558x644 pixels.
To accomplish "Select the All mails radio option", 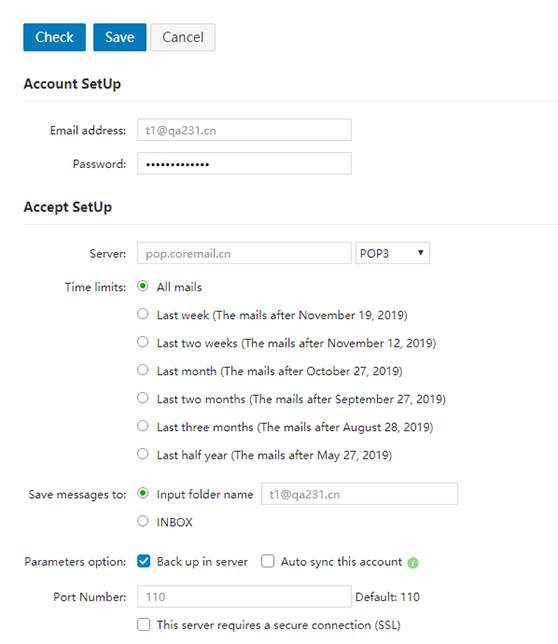I will point(143,286).
